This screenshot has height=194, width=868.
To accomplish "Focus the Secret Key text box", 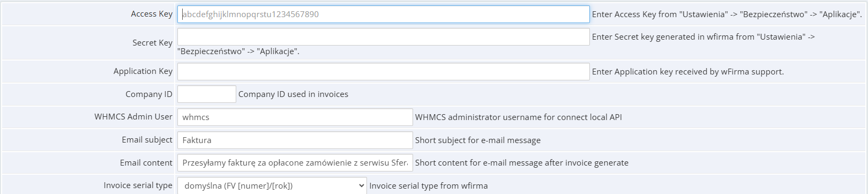I will [x=383, y=37].
